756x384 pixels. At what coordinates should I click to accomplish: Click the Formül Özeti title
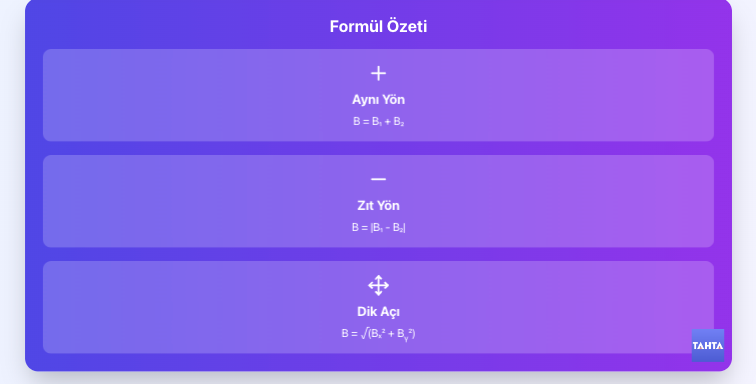[378, 27]
